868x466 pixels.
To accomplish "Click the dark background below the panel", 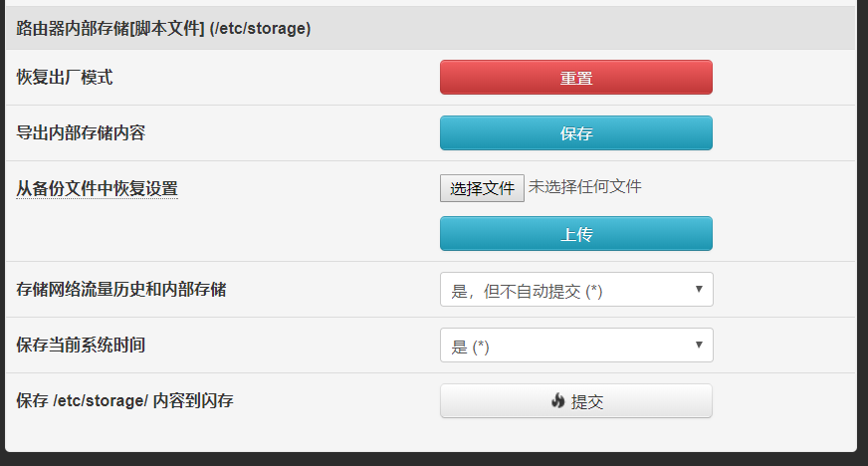I will (434, 460).
